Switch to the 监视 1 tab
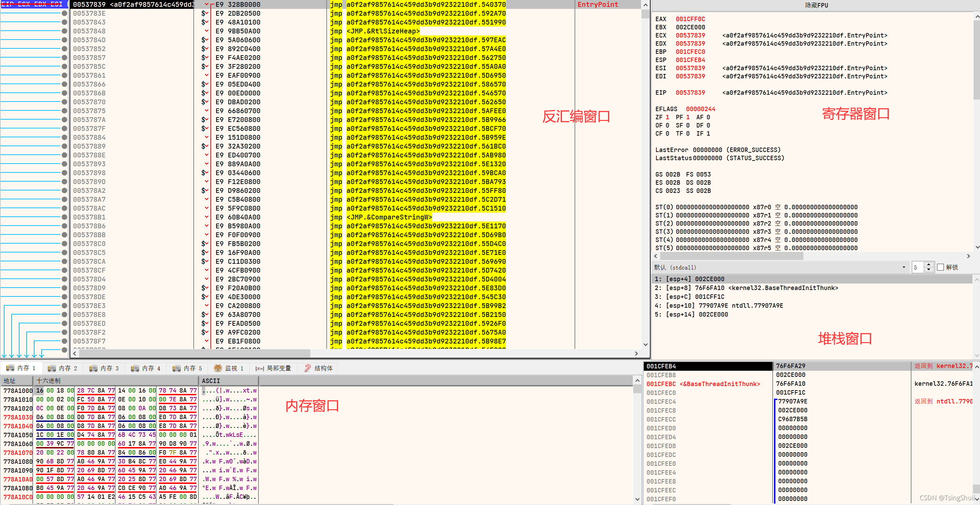 point(234,368)
